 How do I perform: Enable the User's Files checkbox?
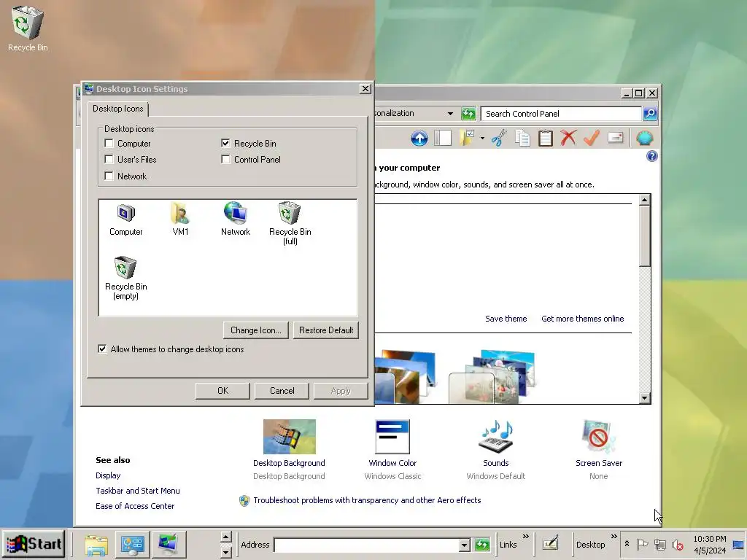click(109, 160)
